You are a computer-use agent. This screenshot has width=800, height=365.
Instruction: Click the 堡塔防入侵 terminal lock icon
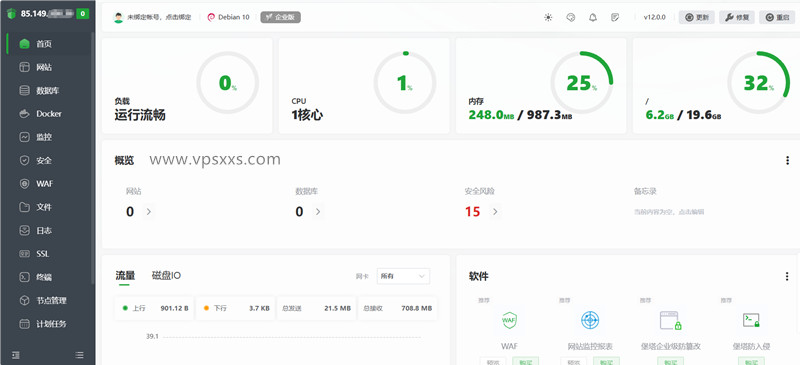[x=751, y=321]
